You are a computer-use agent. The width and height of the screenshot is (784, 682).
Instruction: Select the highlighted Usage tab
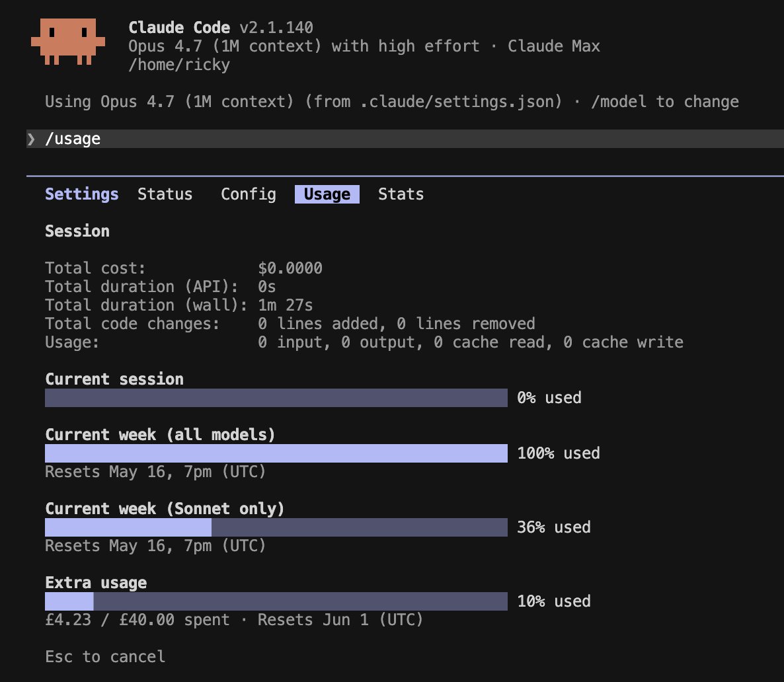[327, 194]
